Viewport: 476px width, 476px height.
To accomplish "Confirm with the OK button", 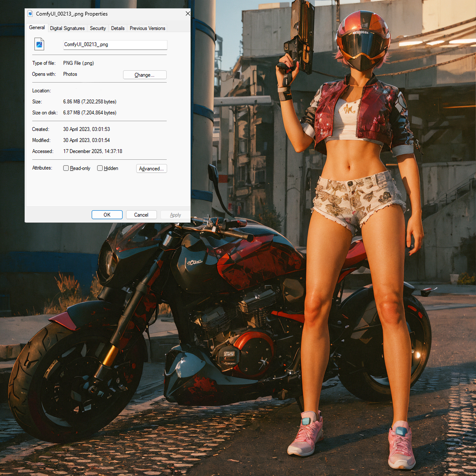I will 107,215.
